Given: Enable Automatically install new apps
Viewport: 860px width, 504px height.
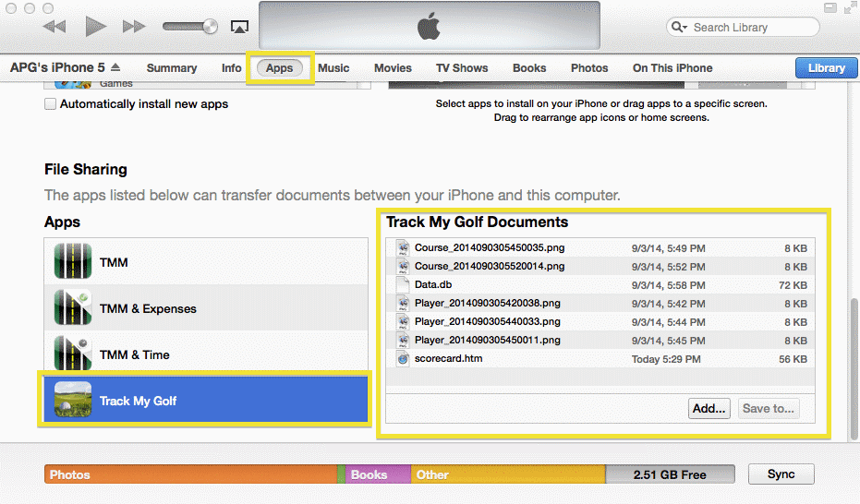Looking at the screenshot, I should pos(50,104).
